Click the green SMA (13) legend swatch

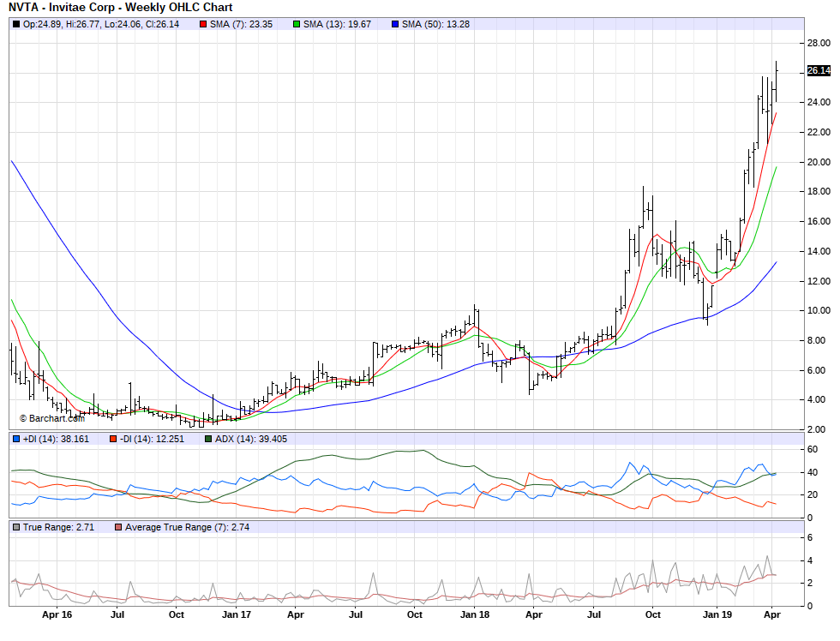coord(297,24)
